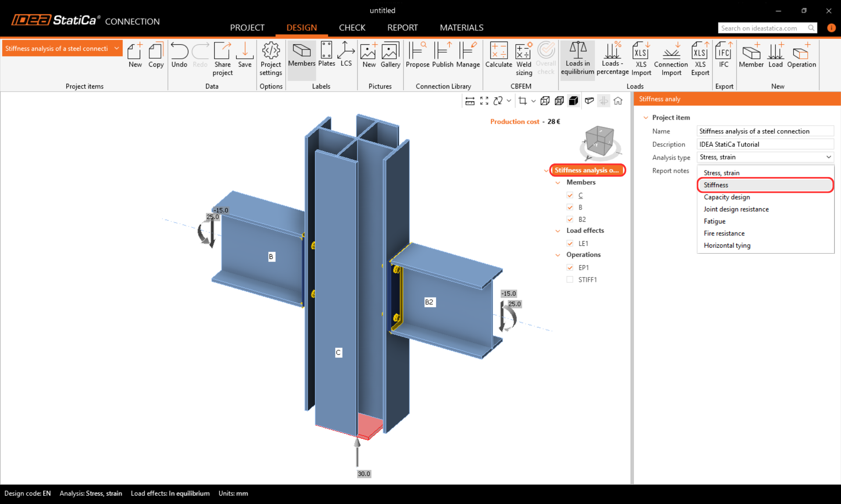Toggle operation EP1 checkbox
The width and height of the screenshot is (841, 504).
click(x=570, y=267)
